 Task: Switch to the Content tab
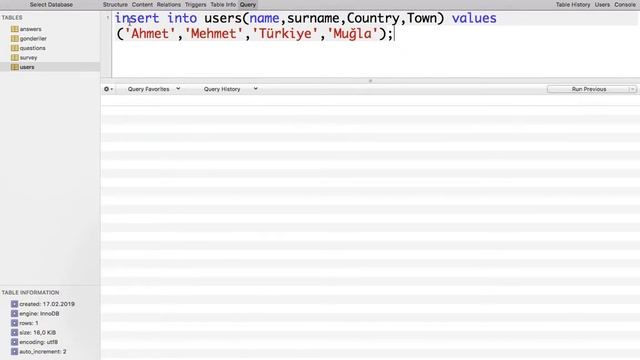(142, 4)
